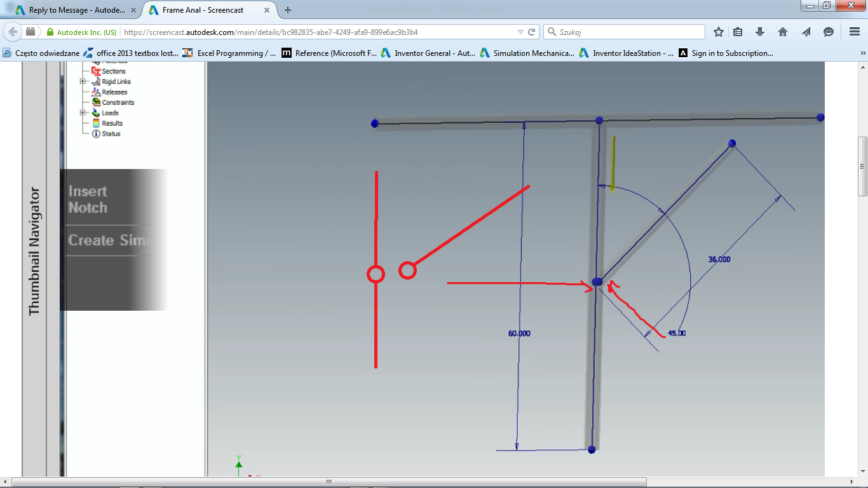The width and height of the screenshot is (868, 488).
Task: Open the Inventor General bookmark
Action: [428, 53]
